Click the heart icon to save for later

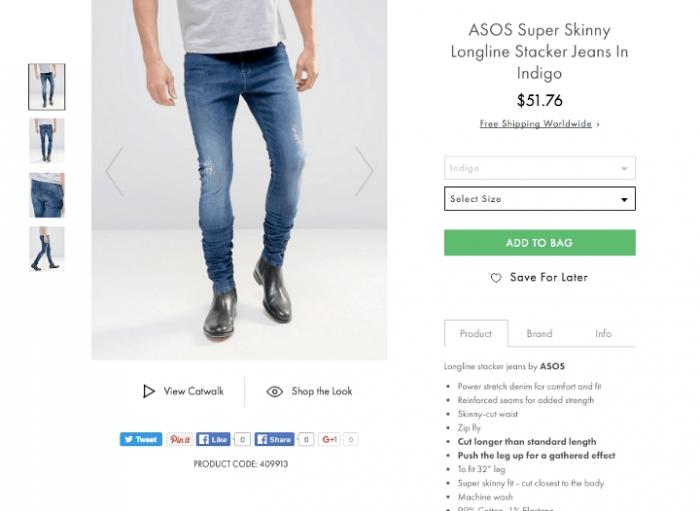496,278
